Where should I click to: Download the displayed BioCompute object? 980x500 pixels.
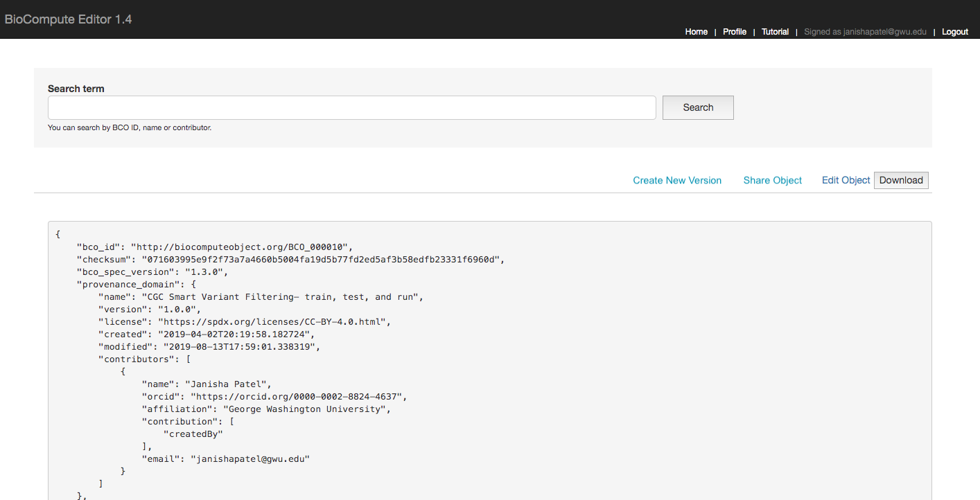[x=900, y=180]
